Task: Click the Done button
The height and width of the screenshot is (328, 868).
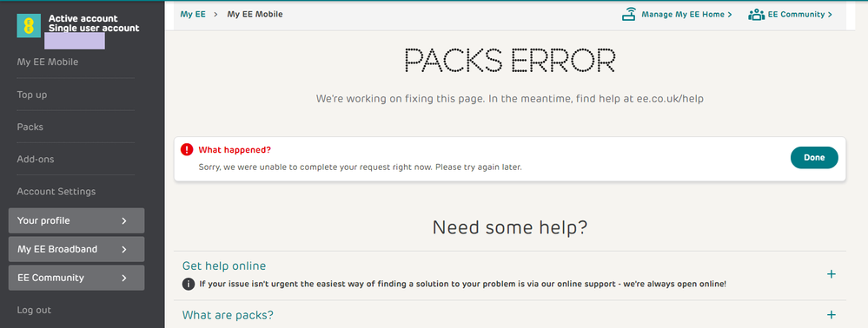Action: click(x=814, y=158)
